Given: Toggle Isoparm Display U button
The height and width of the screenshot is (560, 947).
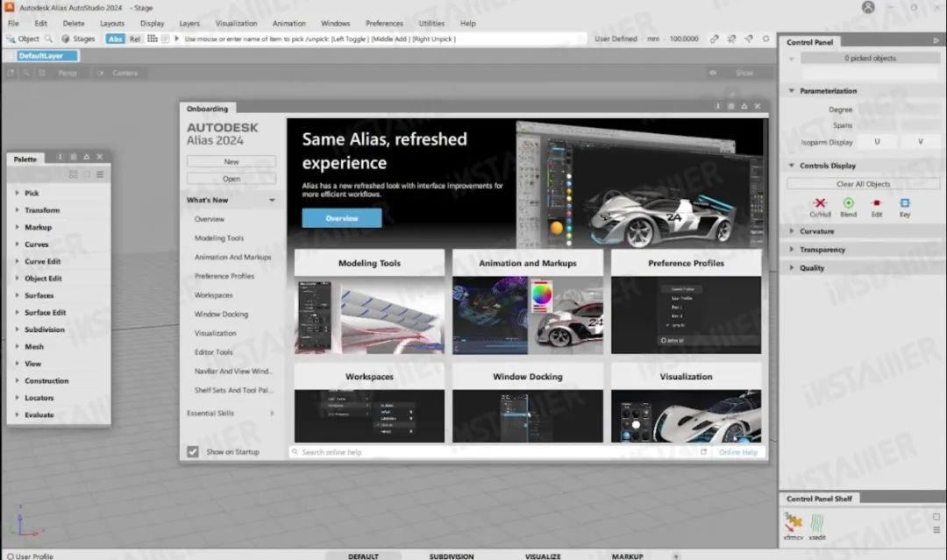Looking at the screenshot, I should (x=877, y=142).
